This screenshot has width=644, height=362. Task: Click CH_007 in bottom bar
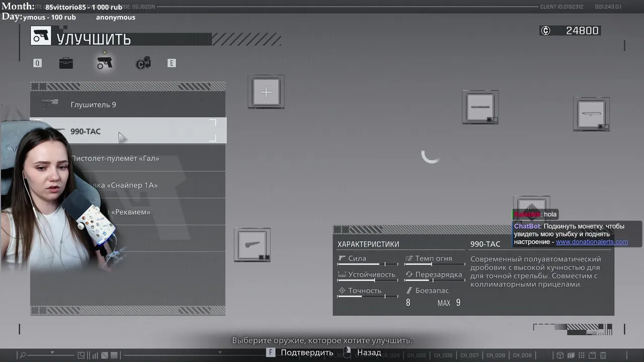(x=469, y=355)
